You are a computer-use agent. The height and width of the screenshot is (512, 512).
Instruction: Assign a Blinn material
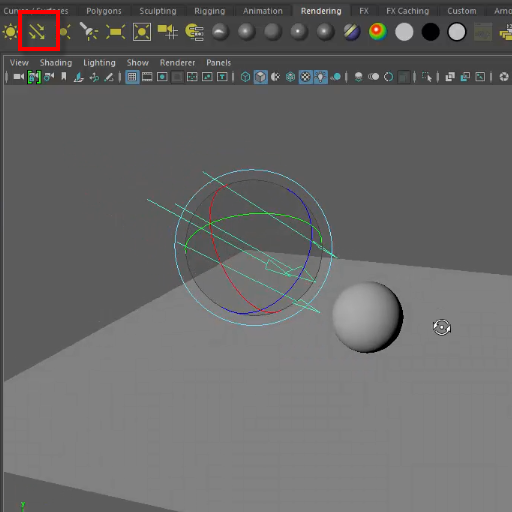[247, 32]
